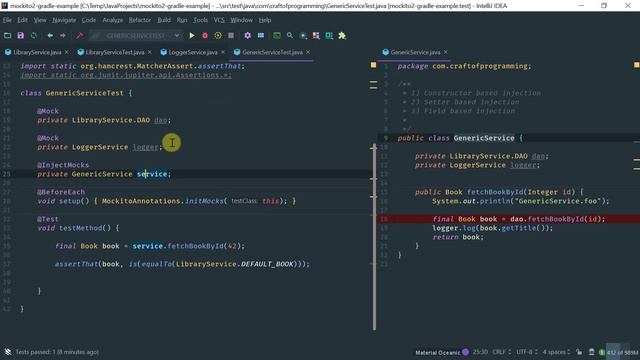
Task: Toggle breakpoint on dao.fetchBookById line
Action: pos(384,219)
